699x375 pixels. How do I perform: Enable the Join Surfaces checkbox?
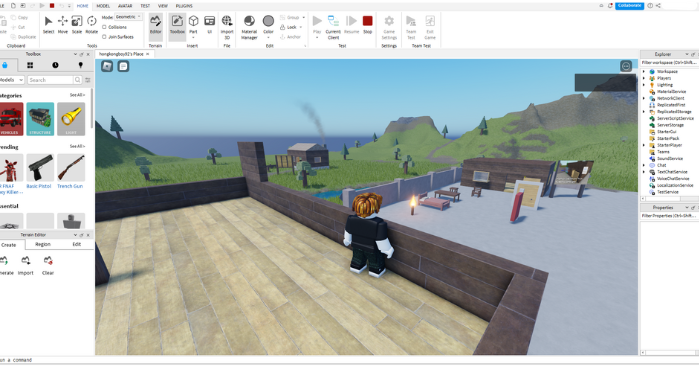click(x=104, y=37)
